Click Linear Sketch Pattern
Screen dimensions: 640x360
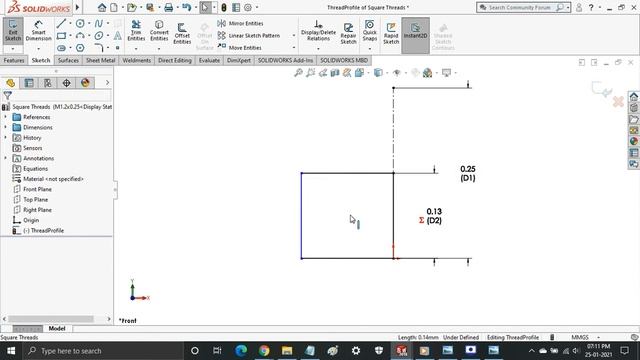249,36
